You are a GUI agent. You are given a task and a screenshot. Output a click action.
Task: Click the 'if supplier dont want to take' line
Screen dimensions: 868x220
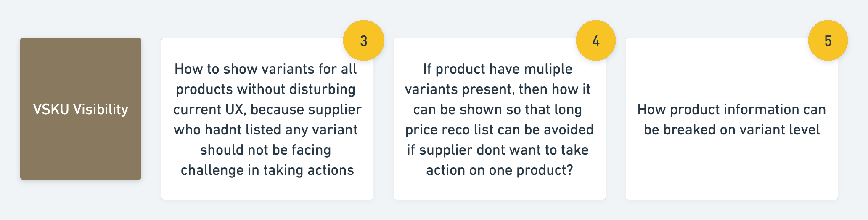click(x=498, y=150)
